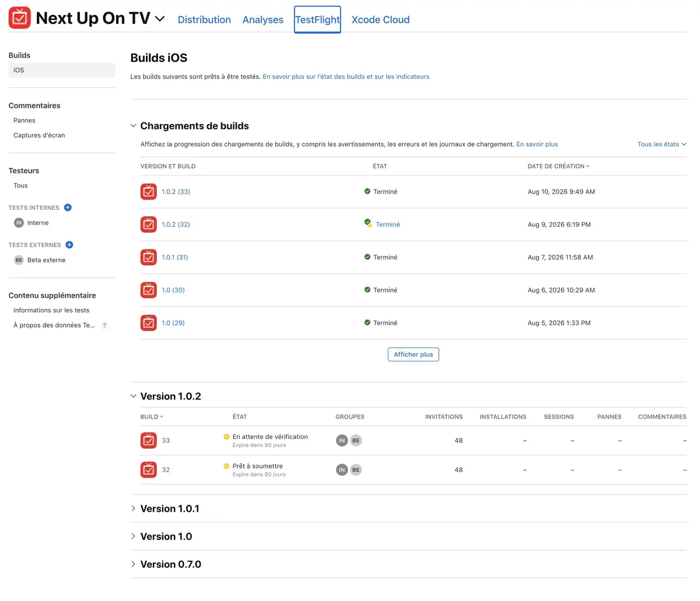Click the IN group badge on build 33

tap(342, 440)
